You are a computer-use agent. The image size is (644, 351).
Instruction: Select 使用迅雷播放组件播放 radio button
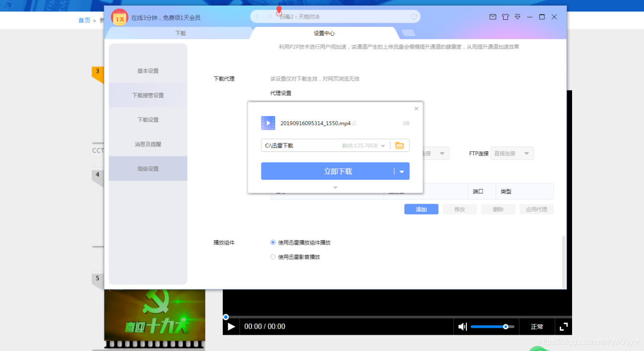pyautogui.click(x=273, y=243)
